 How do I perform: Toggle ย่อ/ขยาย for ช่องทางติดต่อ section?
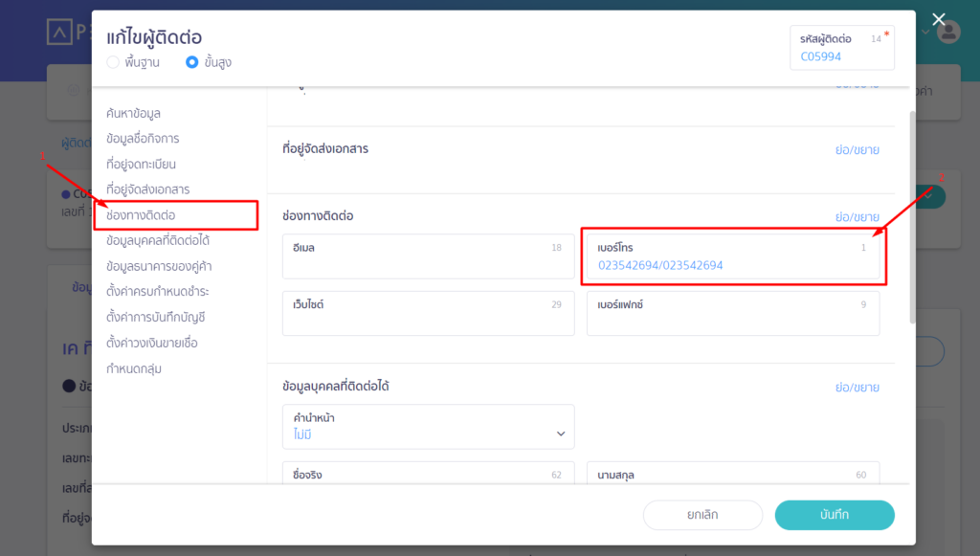coord(857,217)
